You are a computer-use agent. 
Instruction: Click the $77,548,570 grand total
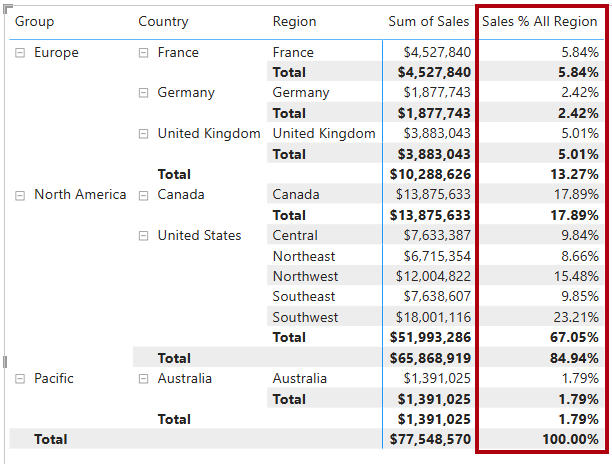430,439
